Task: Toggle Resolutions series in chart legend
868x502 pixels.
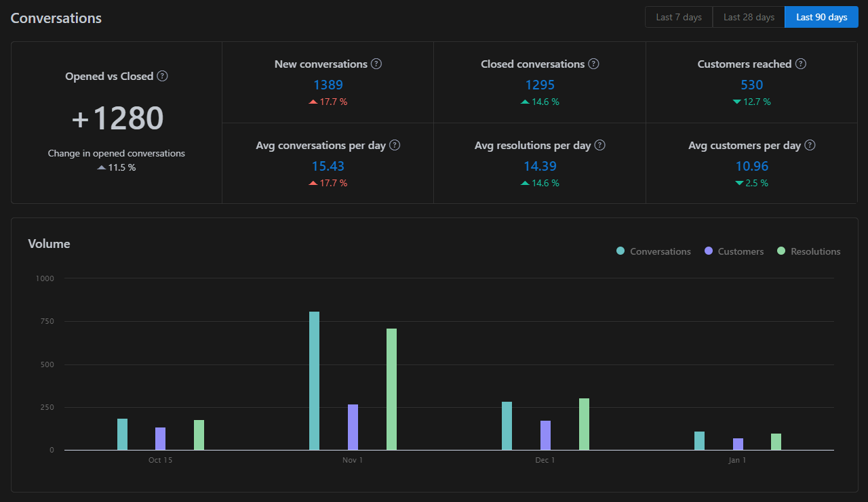Action: point(808,251)
